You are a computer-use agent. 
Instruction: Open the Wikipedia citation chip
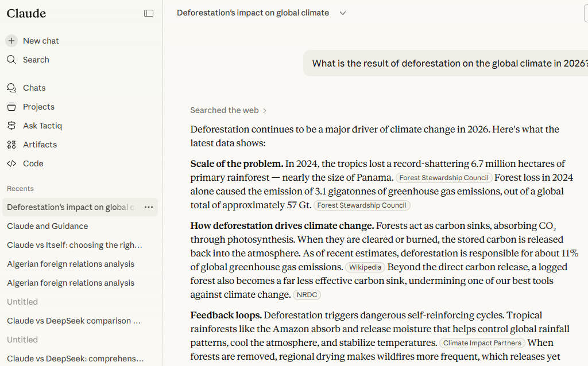coord(365,267)
